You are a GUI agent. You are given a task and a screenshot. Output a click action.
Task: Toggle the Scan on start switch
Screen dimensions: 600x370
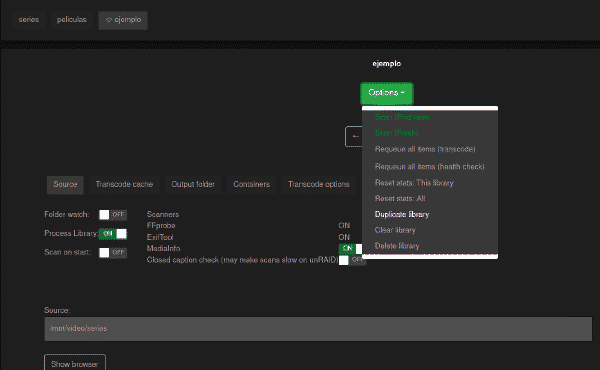(x=112, y=253)
